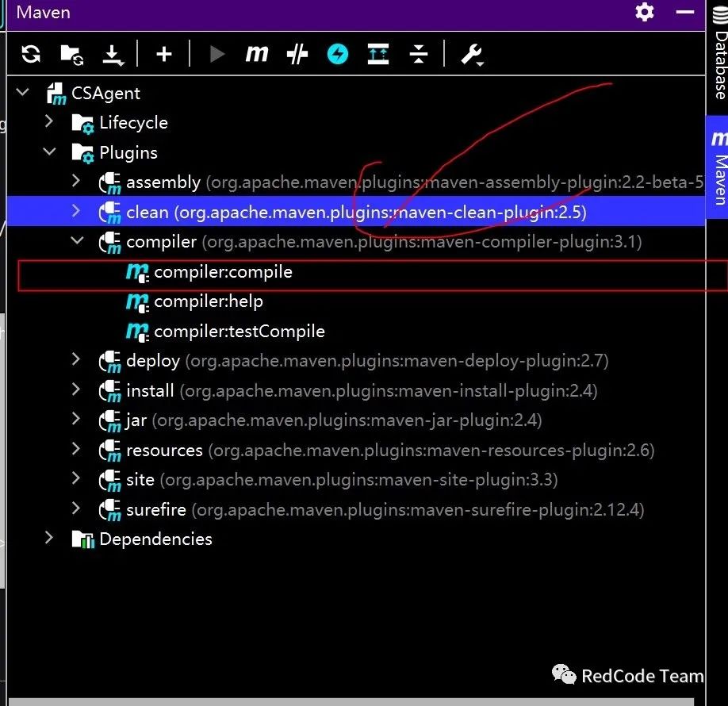Toggle Skip Tests mode
The width and height of the screenshot is (728, 706).
[297, 55]
